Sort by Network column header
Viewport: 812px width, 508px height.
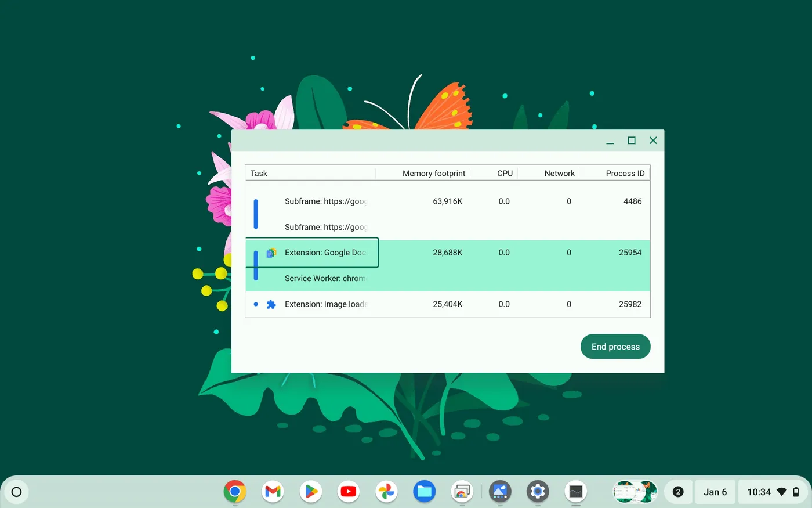click(549, 173)
